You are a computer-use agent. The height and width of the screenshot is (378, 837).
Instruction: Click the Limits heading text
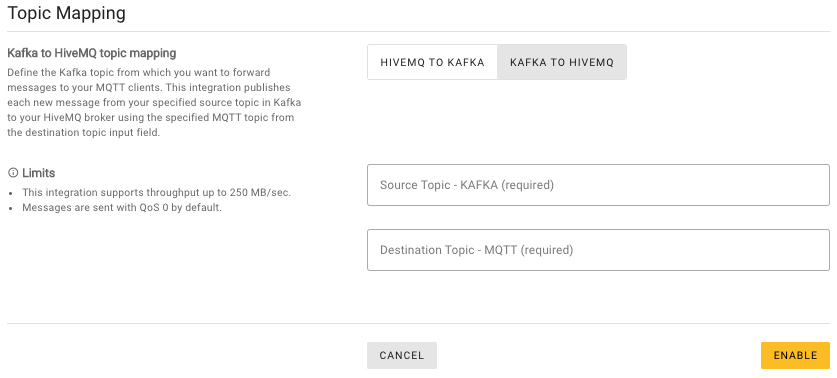tap(39, 173)
